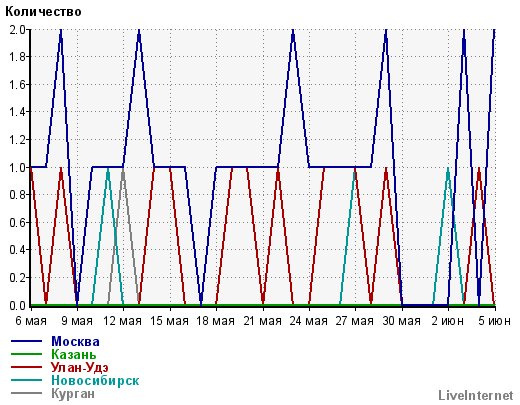Click the 5 июн date label
This screenshot has height=405, width=520.
coord(495,321)
